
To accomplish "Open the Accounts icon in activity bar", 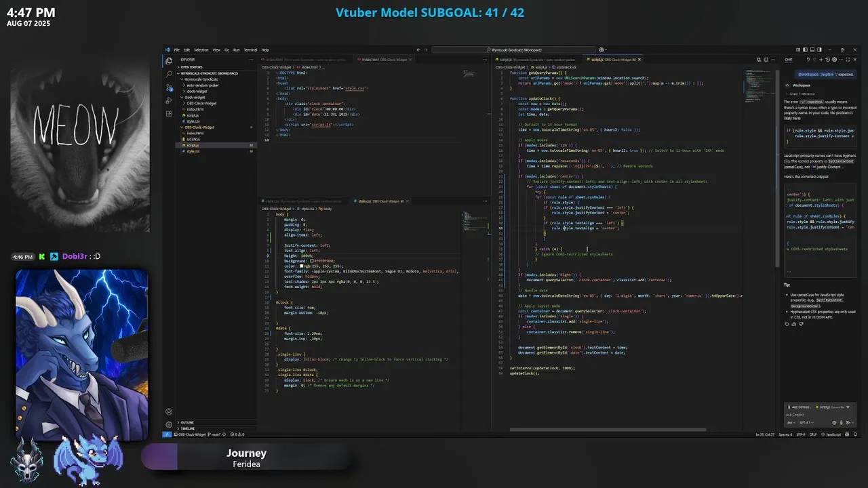I will (x=169, y=411).
